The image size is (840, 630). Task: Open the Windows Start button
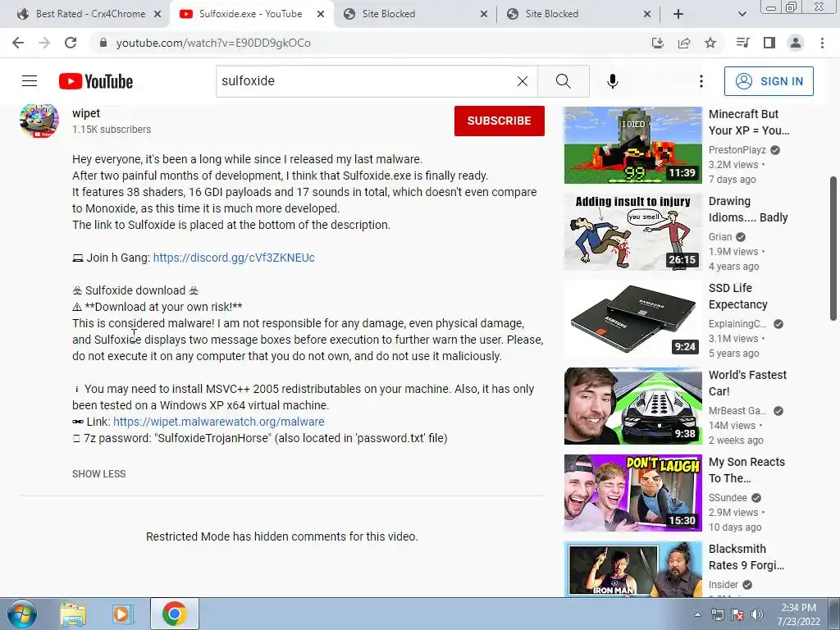pyautogui.click(x=22, y=614)
